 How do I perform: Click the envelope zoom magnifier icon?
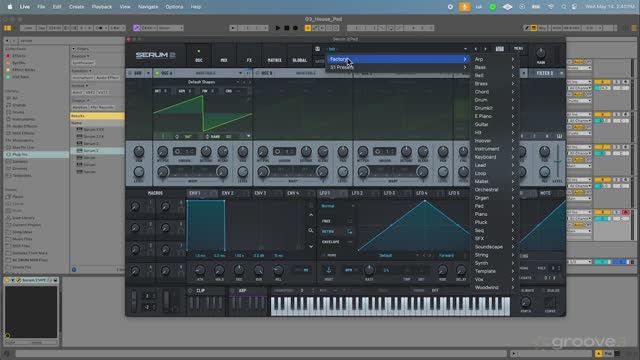[x=311, y=231]
